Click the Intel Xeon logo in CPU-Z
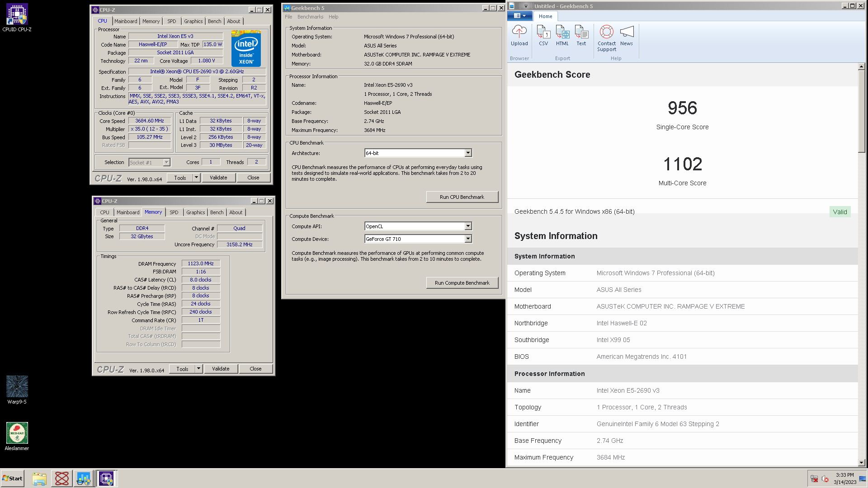The height and width of the screenshot is (488, 868). (246, 48)
